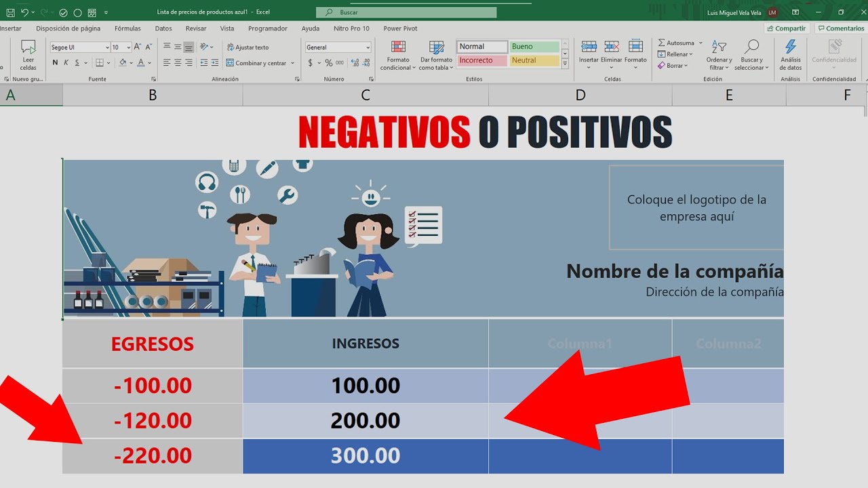
Task: Open Ordenar y filtrar menu
Action: point(719,56)
